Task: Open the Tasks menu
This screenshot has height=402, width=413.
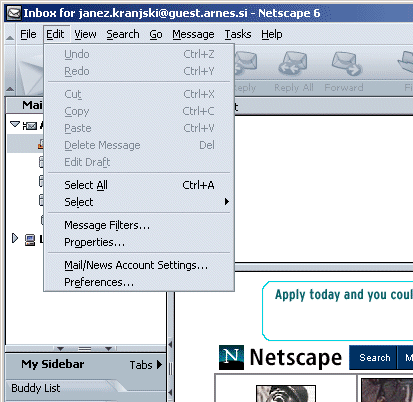Action: (x=238, y=34)
